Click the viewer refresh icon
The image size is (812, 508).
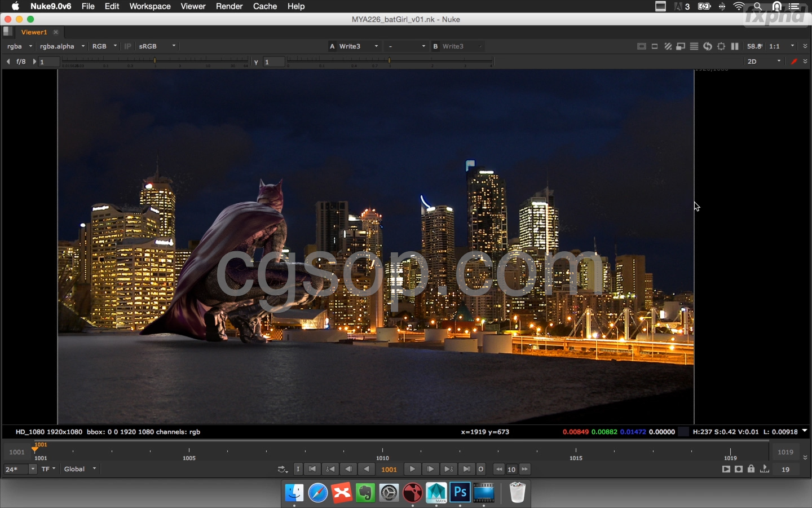[x=708, y=46]
